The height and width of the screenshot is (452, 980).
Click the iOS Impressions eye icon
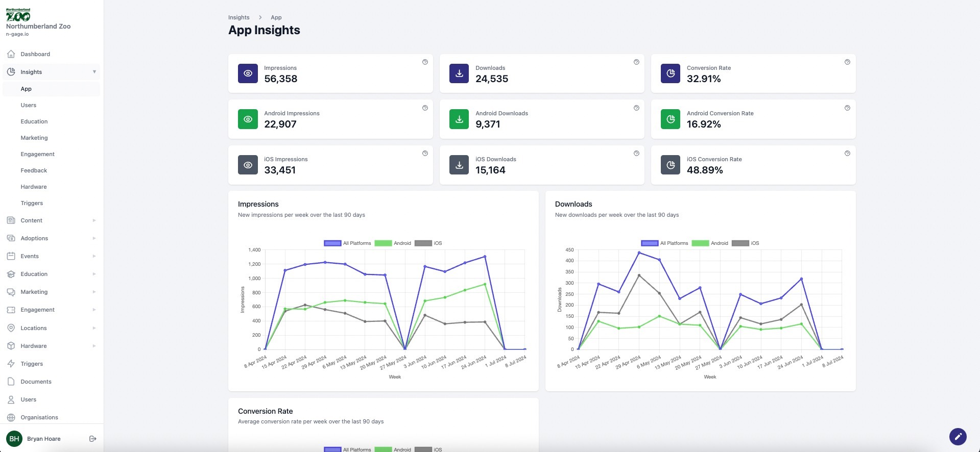pyautogui.click(x=248, y=165)
